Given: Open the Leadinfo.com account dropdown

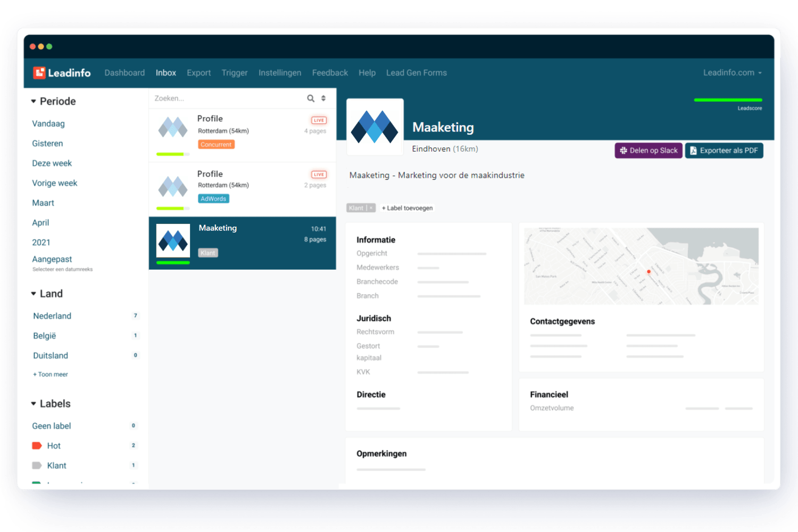Looking at the screenshot, I should point(732,73).
